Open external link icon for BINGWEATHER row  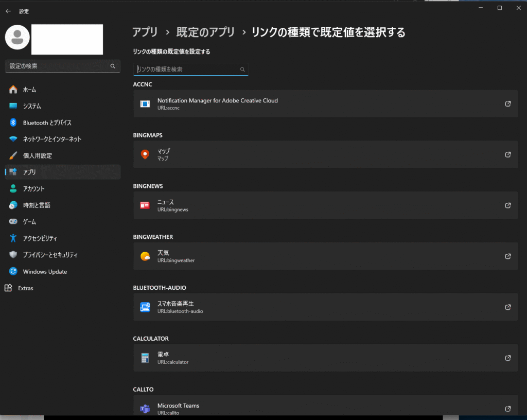pos(508,256)
